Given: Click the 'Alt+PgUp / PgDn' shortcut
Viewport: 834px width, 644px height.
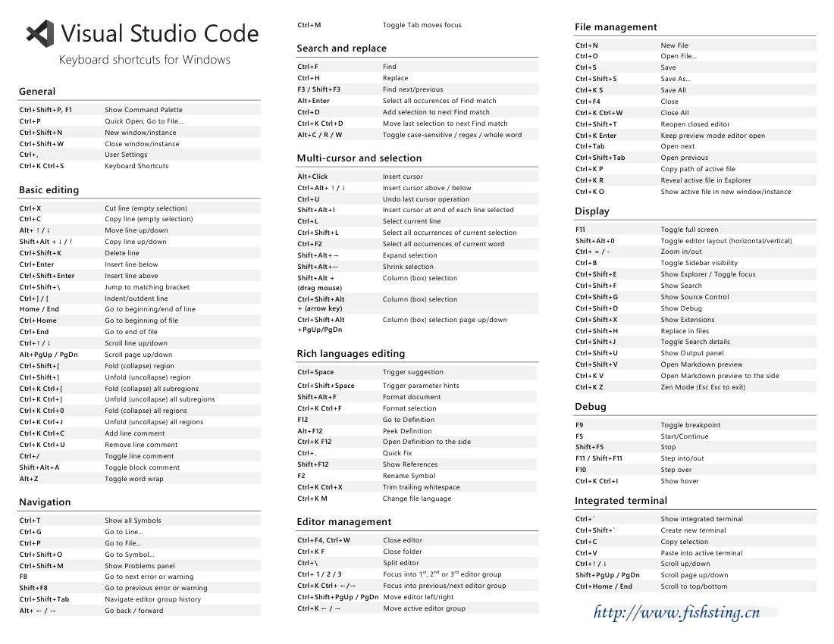Looking at the screenshot, I should coord(49,355).
